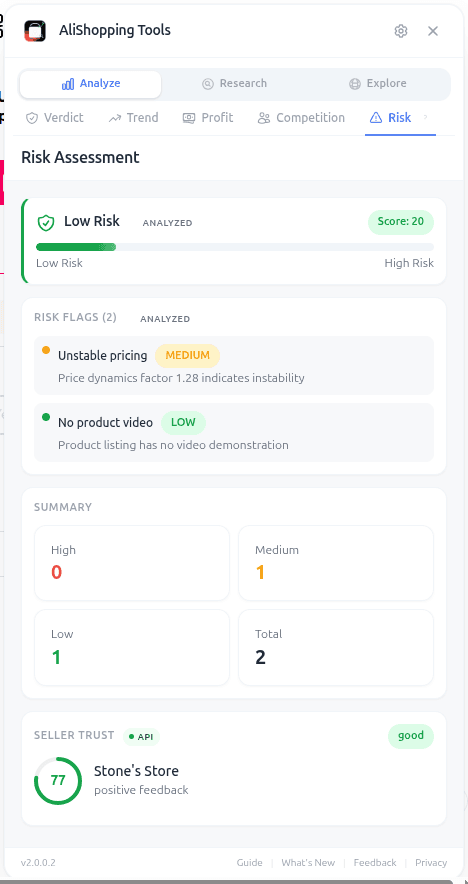Open the Competition sub-tab
Image resolution: width=468 pixels, height=884 pixels.
click(x=301, y=118)
